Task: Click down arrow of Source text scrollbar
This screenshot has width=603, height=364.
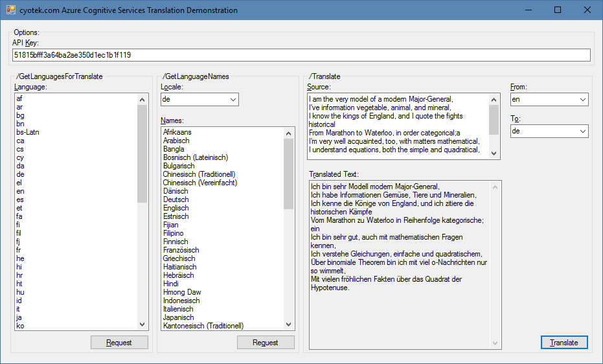Action: click(494, 154)
